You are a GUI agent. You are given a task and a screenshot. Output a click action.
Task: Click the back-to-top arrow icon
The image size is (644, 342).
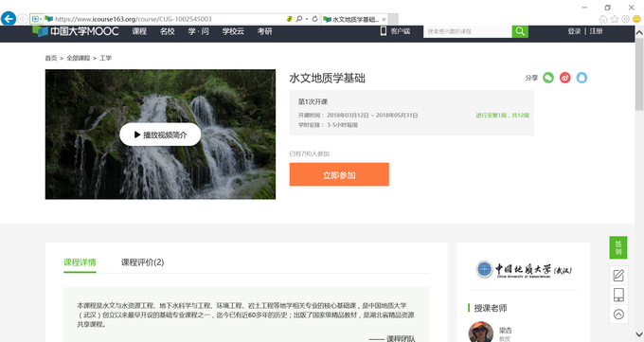pos(618,315)
